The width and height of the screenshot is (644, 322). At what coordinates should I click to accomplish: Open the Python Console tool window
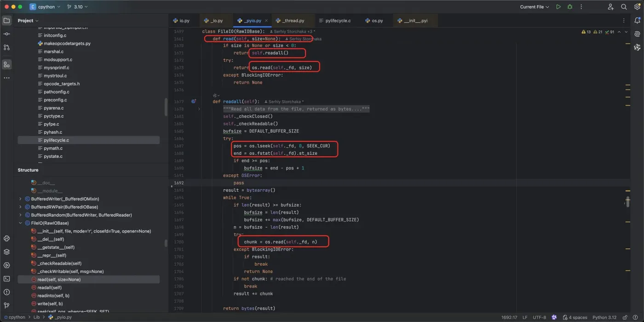pyautogui.click(x=6, y=239)
